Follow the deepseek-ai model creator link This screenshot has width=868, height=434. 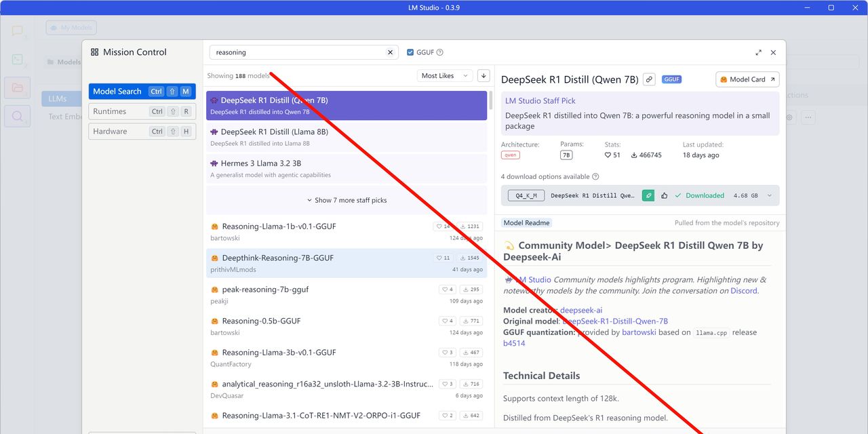[581, 310]
